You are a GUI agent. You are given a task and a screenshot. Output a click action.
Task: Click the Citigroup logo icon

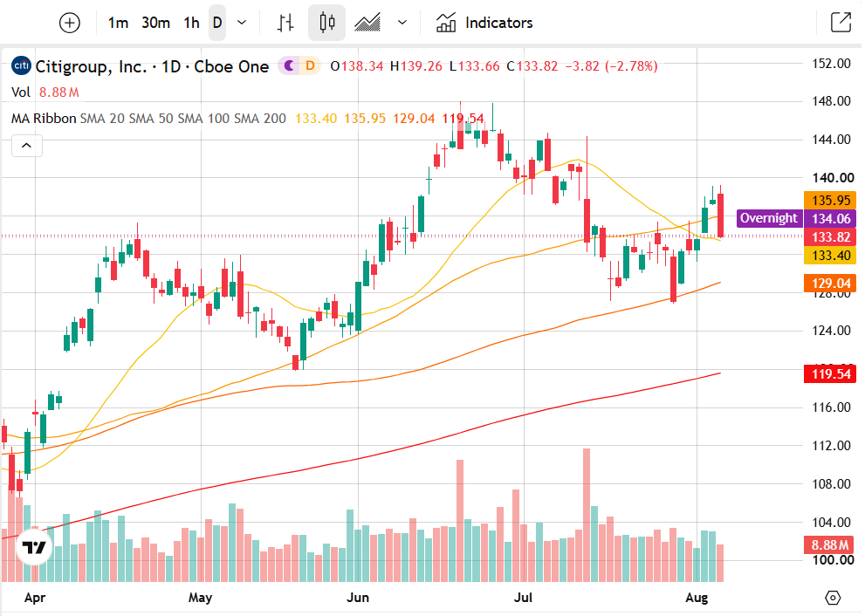22,66
